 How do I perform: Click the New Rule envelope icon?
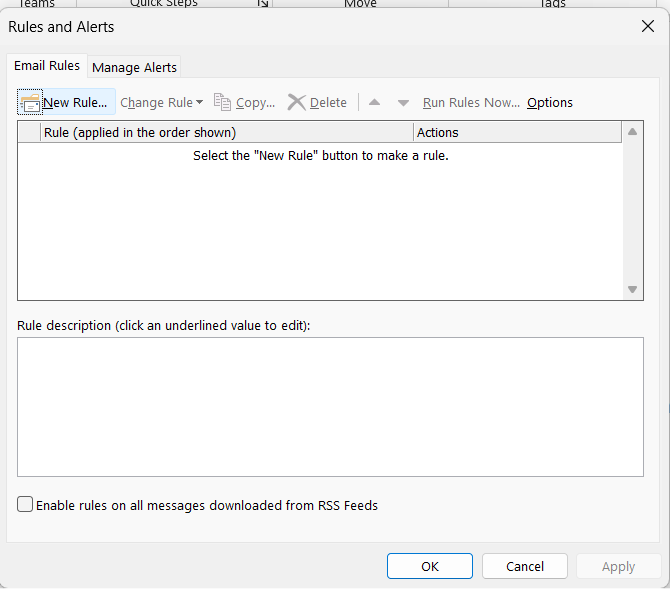(x=30, y=103)
